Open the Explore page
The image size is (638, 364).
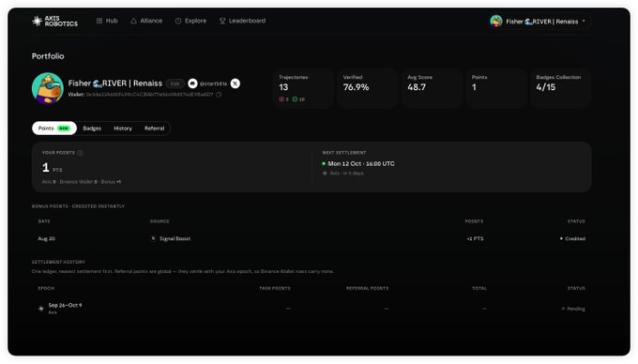190,21
